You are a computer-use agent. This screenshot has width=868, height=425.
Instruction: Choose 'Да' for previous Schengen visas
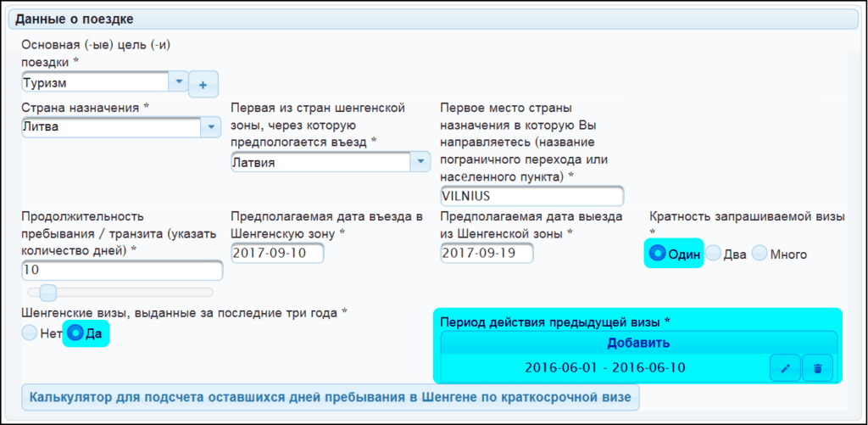click(x=76, y=333)
